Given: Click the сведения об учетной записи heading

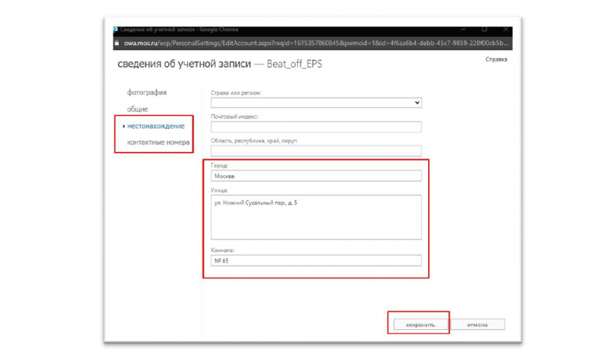Looking at the screenshot, I should tap(184, 64).
